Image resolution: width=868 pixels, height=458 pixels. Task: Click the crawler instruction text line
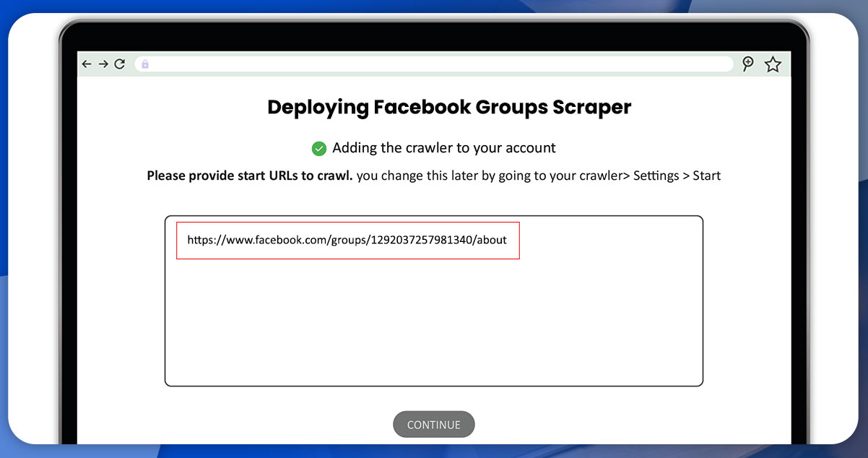coord(433,175)
